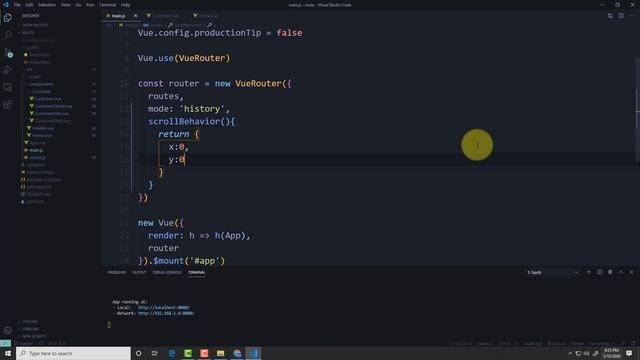Split the terminal panel
The width and height of the screenshot is (640, 360).
click(x=600, y=272)
